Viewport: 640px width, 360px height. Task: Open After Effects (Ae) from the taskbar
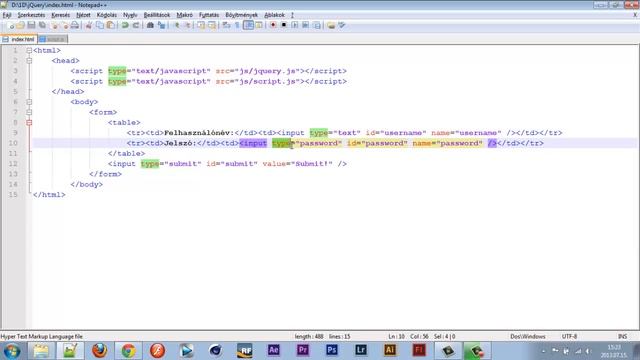click(273, 350)
